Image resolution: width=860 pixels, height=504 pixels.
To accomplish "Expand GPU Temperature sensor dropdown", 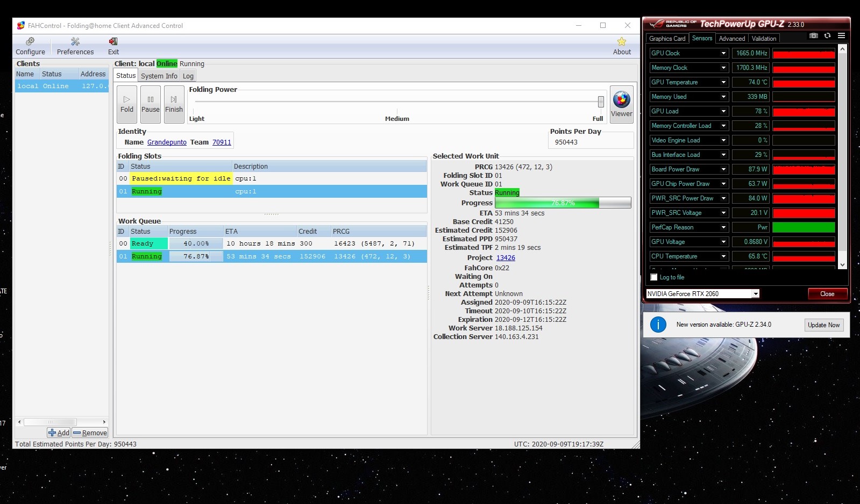I will [723, 82].
